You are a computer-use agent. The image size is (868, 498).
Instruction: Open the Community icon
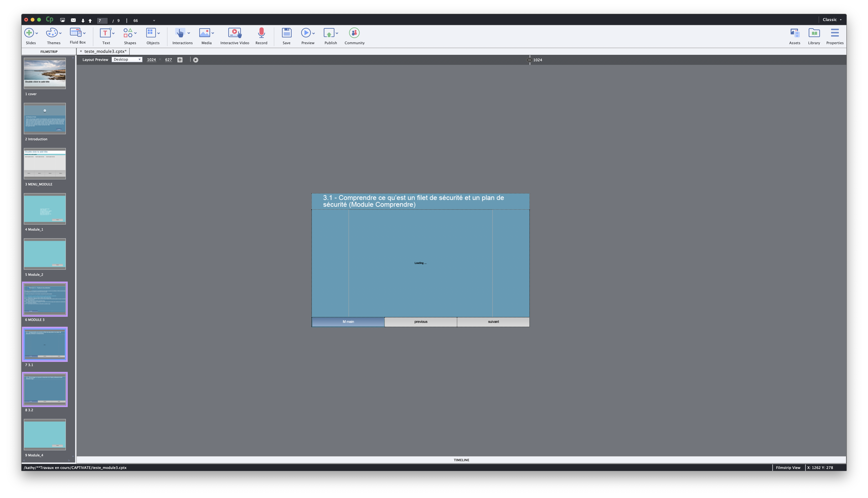[354, 33]
